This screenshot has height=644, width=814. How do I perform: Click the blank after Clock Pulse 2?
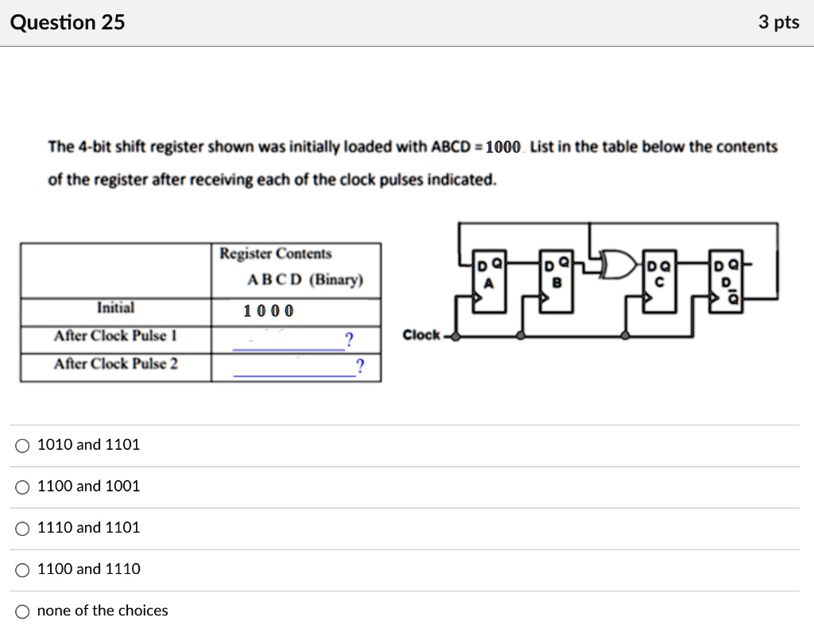(296, 366)
